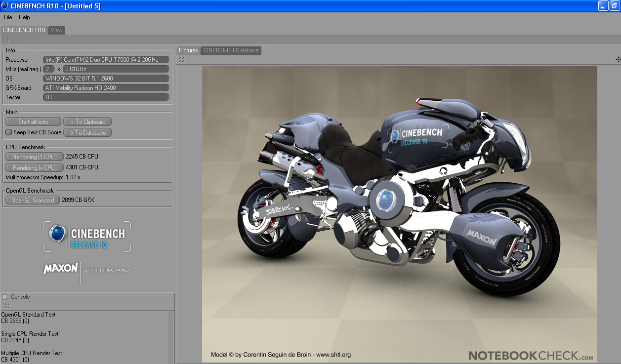Click the Processor name field

(x=106, y=60)
